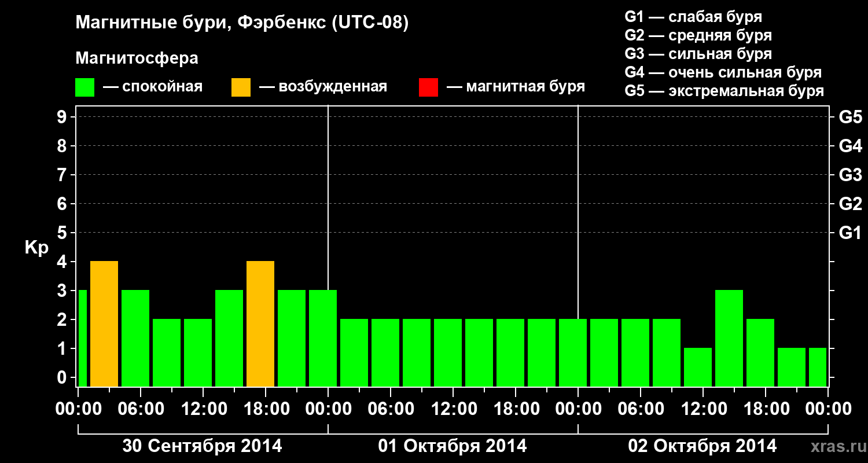Click the G4 tick label on right axis
868x463 pixels.
851,146
